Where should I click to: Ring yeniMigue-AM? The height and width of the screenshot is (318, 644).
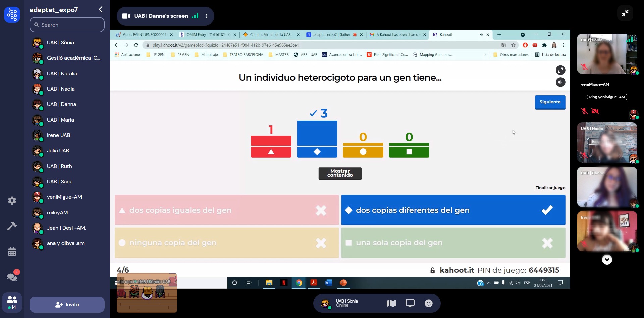pyautogui.click(x=607, y=97)
